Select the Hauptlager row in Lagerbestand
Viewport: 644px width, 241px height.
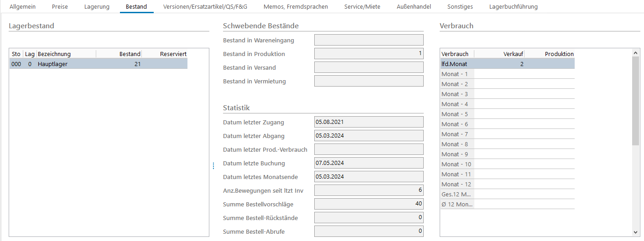(x=98, y=64)
